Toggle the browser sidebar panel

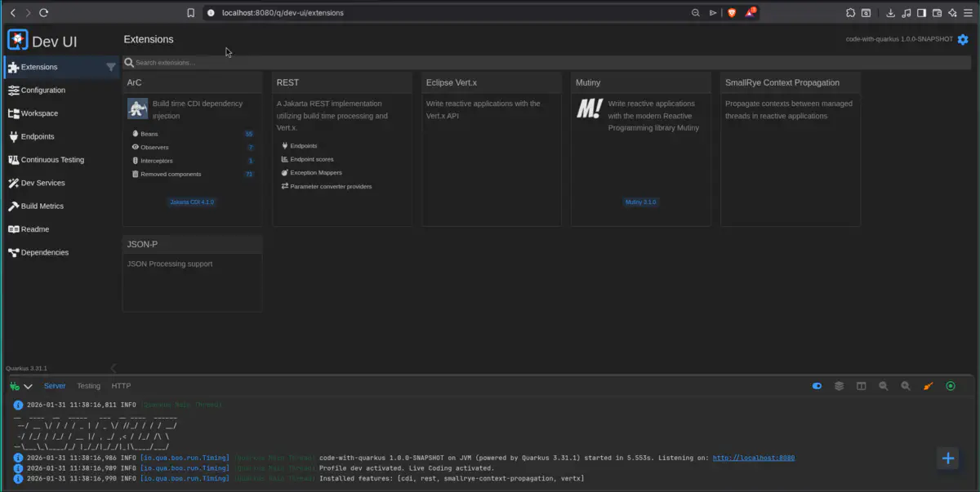[921, 13]
